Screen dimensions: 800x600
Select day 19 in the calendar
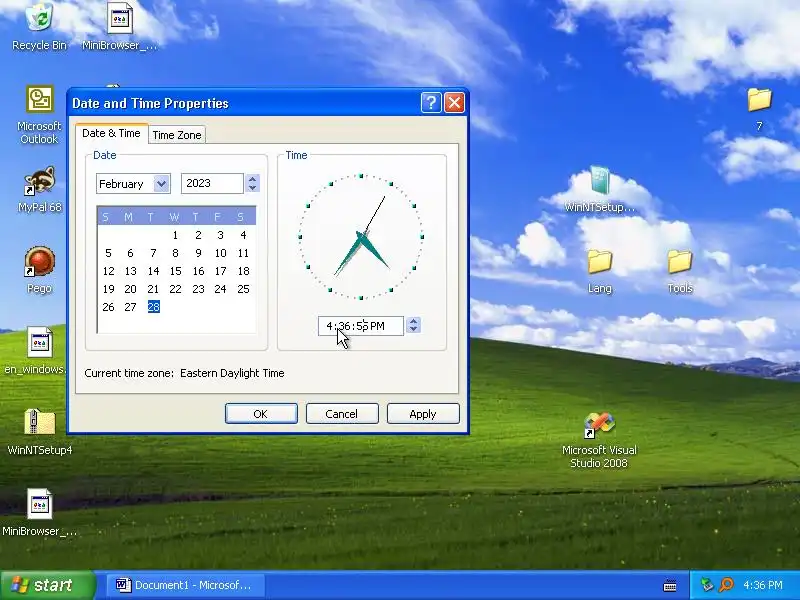(x=108, y=289)
